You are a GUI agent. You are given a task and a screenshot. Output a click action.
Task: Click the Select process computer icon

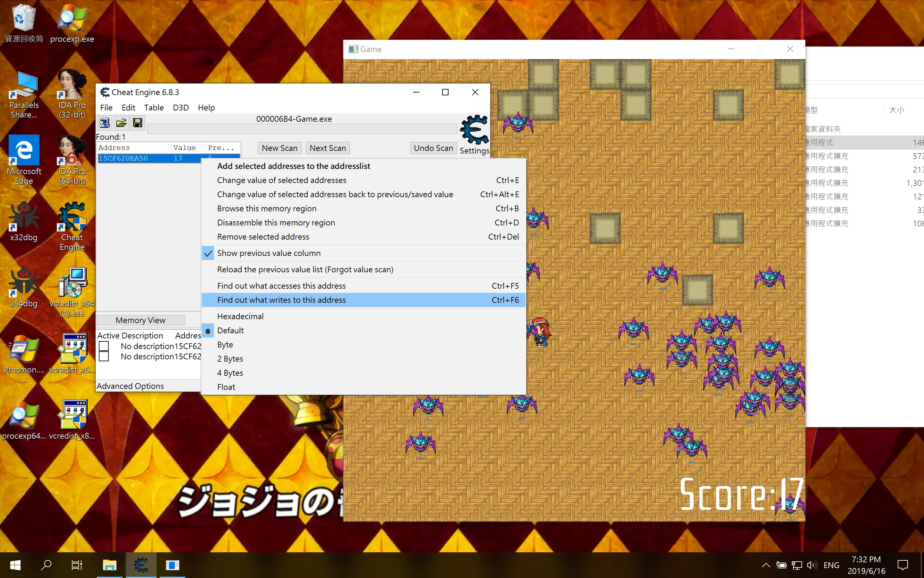coord(104,123)
